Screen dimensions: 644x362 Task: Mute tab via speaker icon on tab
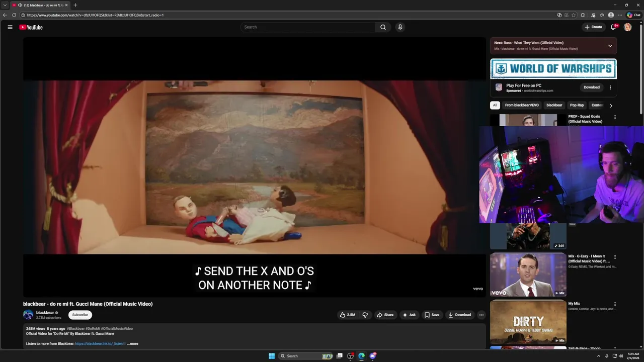coord(20,5)
